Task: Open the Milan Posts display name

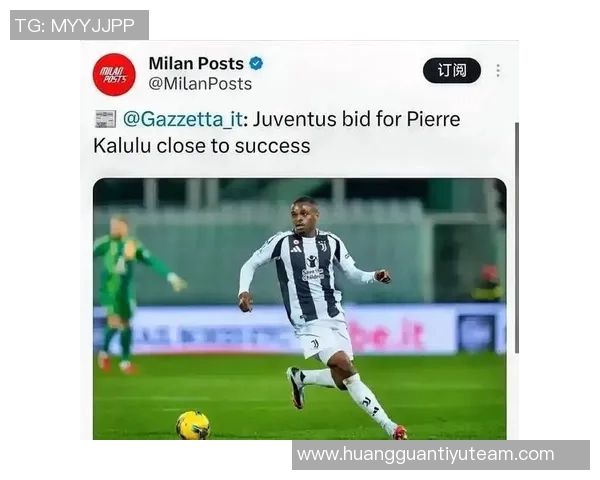Action: [196, 64]
